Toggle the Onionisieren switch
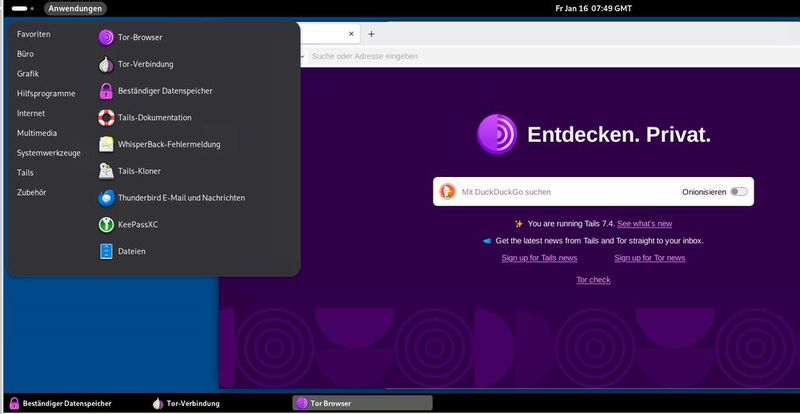The width and height of the screenshot is (800, 414). pos(739,191)
